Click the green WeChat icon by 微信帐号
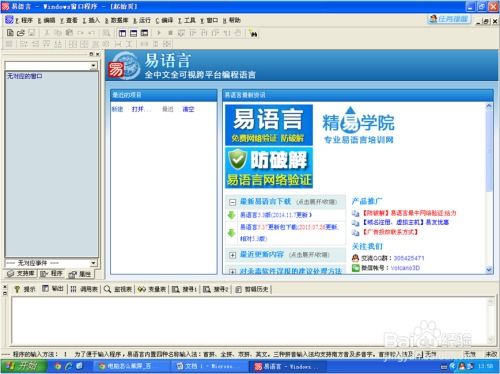500x374 pixels. [356, 267]
